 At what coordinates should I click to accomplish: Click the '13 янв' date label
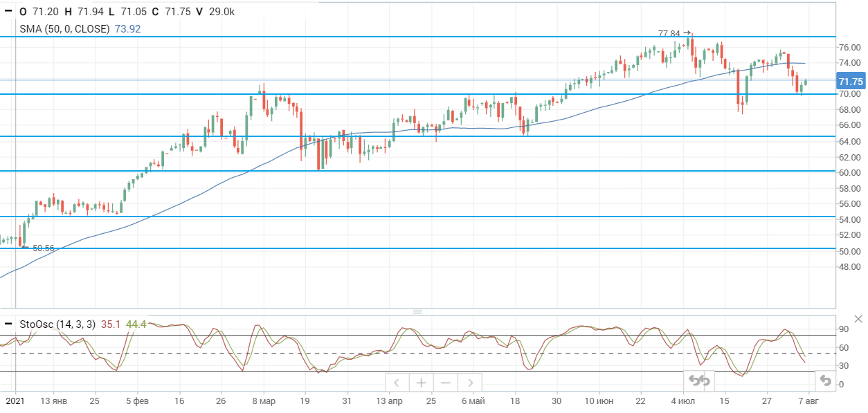coord(53,401)
